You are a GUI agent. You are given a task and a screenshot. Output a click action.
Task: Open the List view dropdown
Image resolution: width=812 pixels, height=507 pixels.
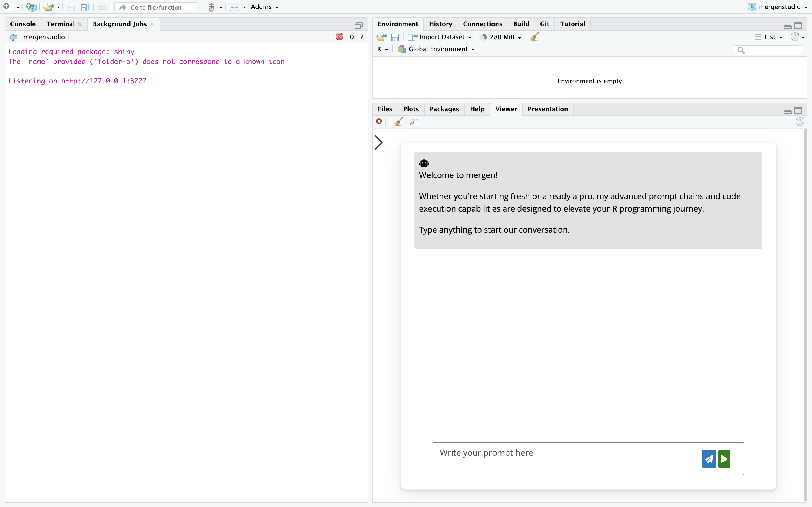(770, 37)
